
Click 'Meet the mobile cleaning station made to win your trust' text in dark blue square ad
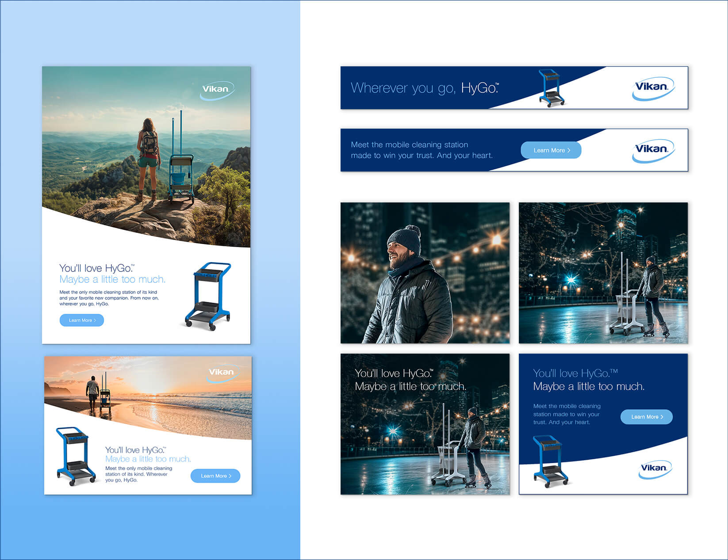[x=567, y=414]
